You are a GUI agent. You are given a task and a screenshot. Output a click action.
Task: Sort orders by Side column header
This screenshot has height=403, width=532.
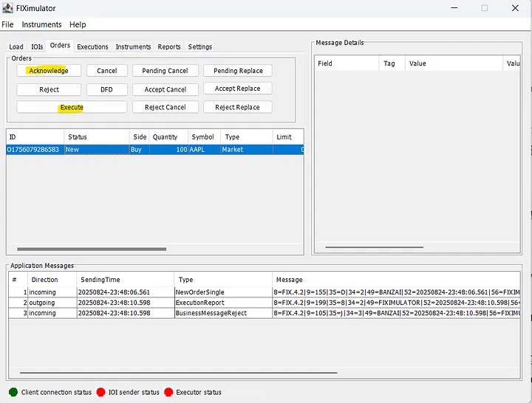[x=140, y=137]
